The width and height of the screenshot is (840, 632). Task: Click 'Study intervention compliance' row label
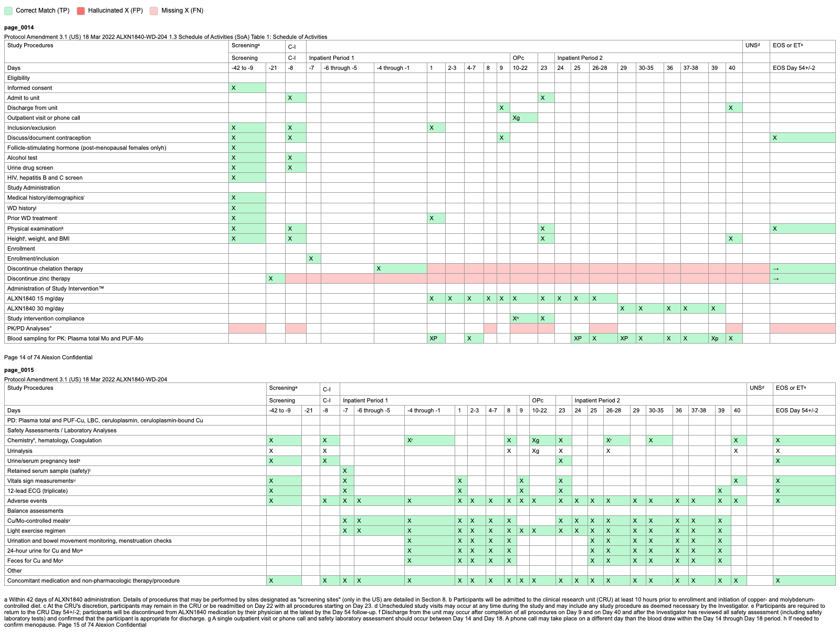click(46, 318)
